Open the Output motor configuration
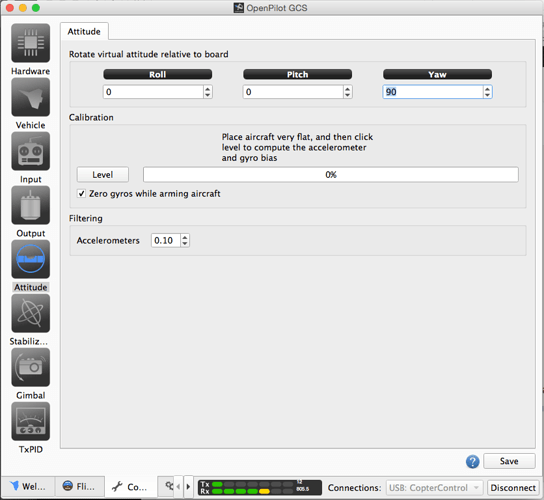544x500 pixels. (x=31, y=205)
